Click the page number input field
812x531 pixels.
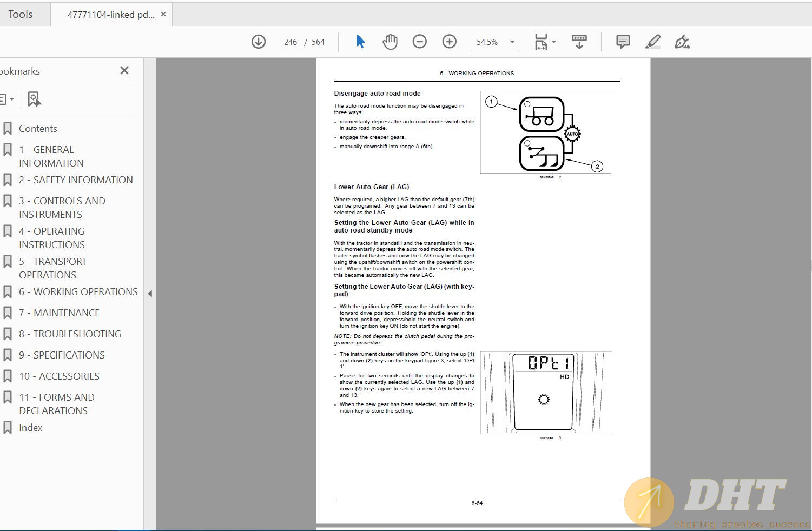[291, 42]
